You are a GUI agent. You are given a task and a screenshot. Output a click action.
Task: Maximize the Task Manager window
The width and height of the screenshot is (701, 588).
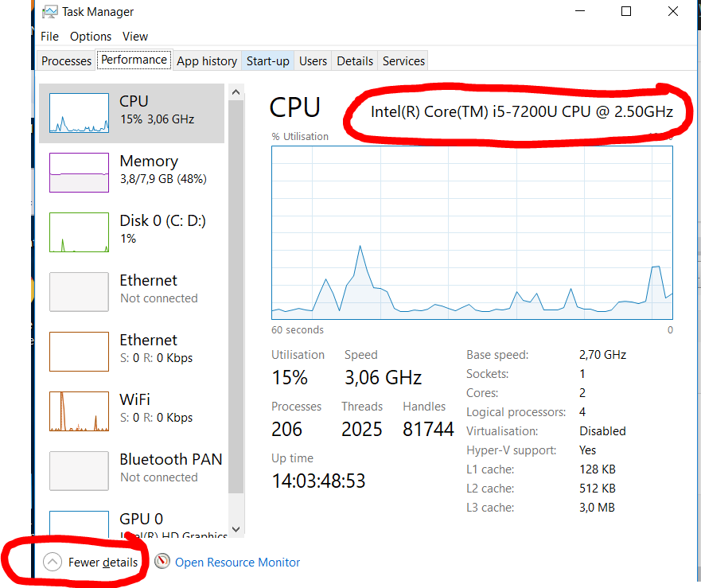626,11
